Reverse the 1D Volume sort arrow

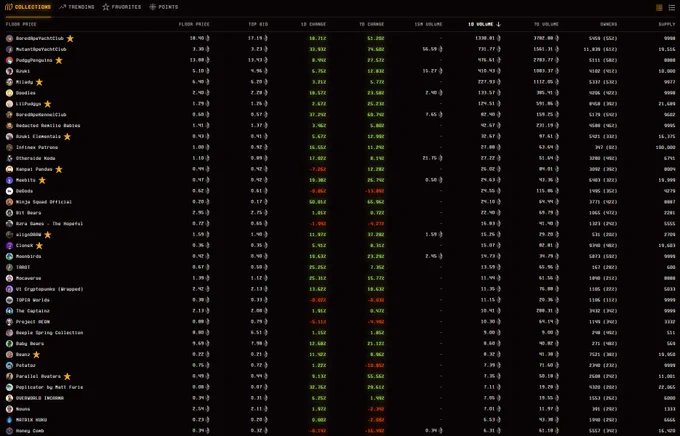coord(498,24)
